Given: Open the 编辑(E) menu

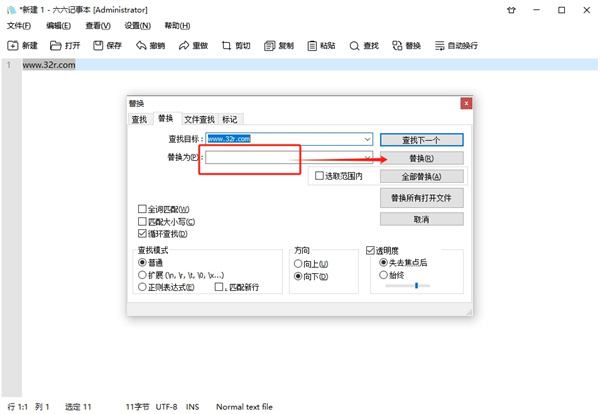Looking at the screenshot, I should click(x=58, y=26).
